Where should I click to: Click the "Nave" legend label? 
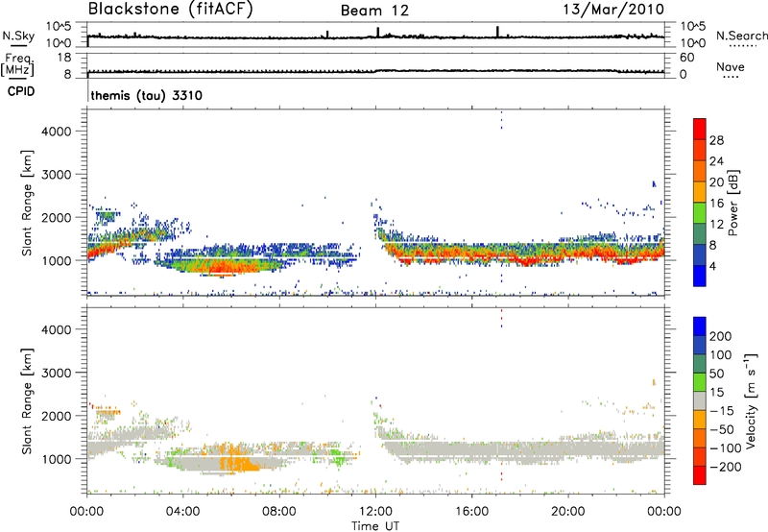click(x=731, y=66)
